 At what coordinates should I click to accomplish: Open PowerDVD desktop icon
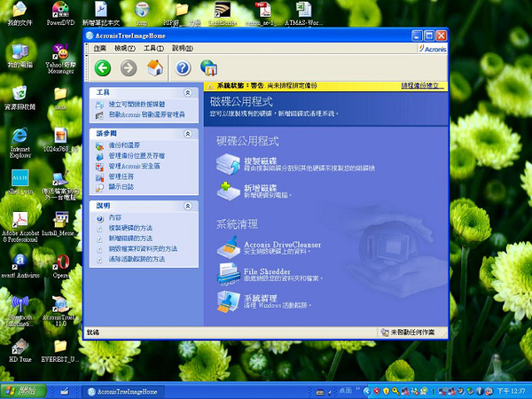click(60, 13)
